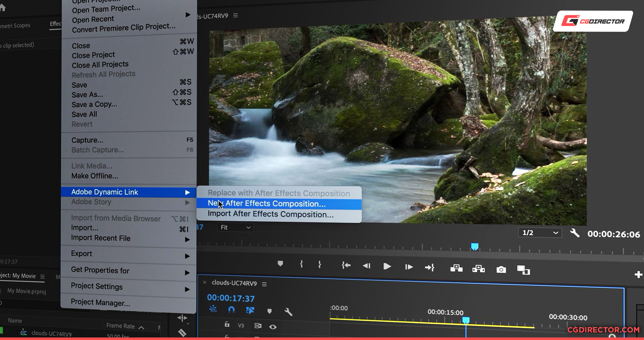This screenshot has width=644, height=340.
Task: Click the Comparison View icon
Action: (524, 270)
